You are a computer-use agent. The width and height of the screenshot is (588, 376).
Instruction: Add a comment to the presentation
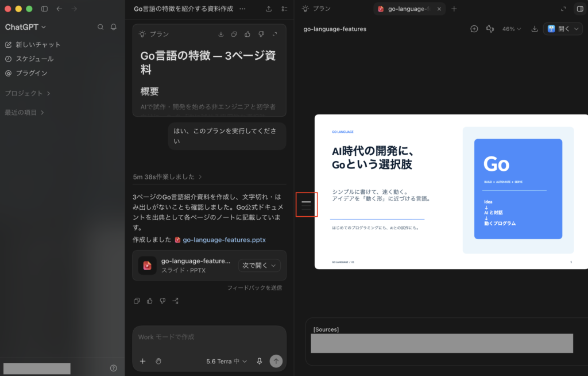tap(474, 29)
